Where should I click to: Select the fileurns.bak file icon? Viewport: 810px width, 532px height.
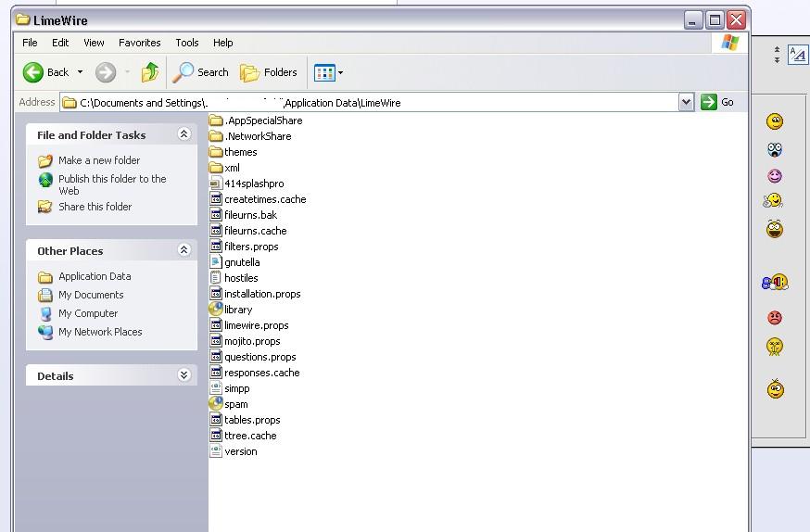pos(216,215)
